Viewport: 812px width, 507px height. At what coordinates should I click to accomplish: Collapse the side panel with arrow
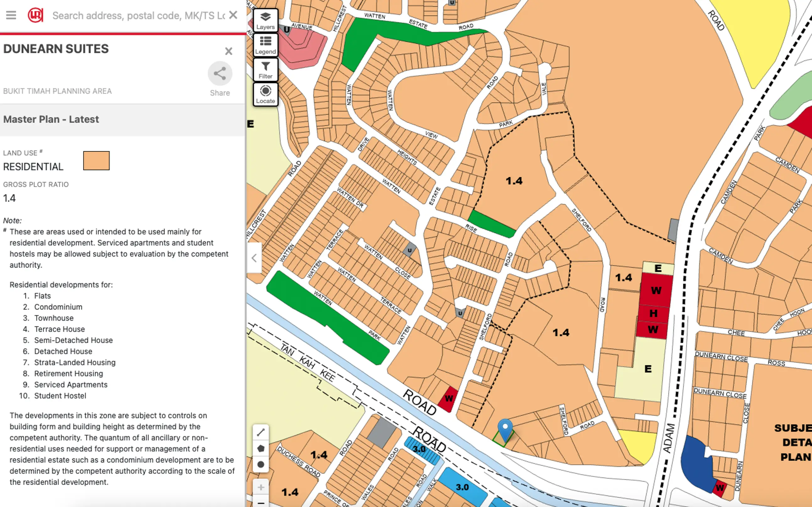tap(254, 258)
